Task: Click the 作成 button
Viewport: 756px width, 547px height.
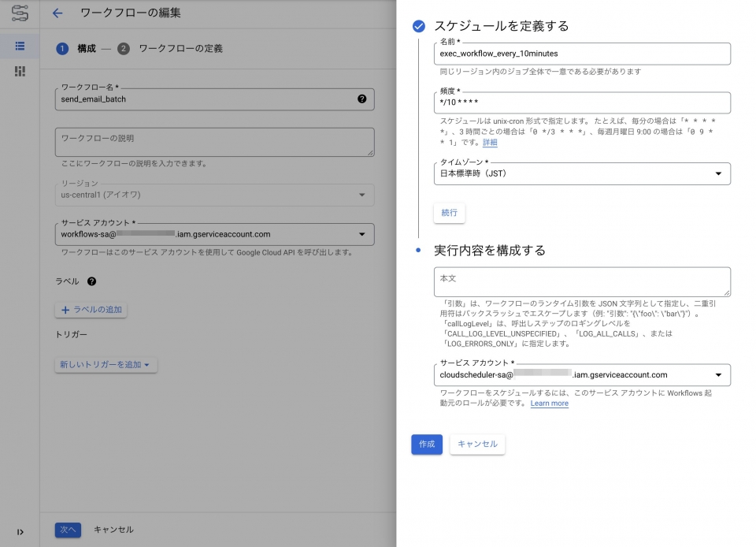Action: click(427, 445)
